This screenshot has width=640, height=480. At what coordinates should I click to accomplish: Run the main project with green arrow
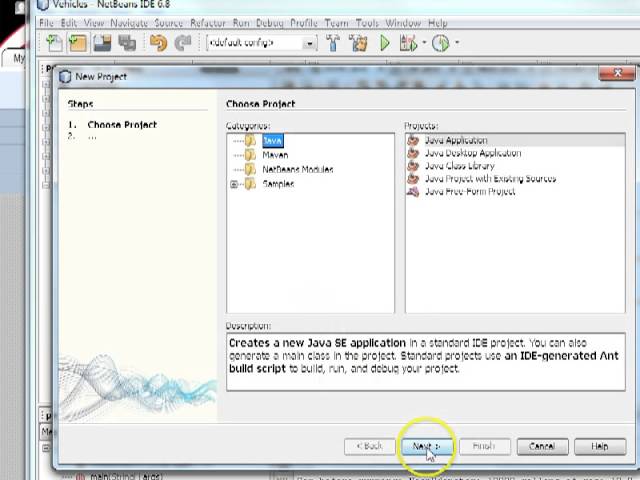point(384,43)
